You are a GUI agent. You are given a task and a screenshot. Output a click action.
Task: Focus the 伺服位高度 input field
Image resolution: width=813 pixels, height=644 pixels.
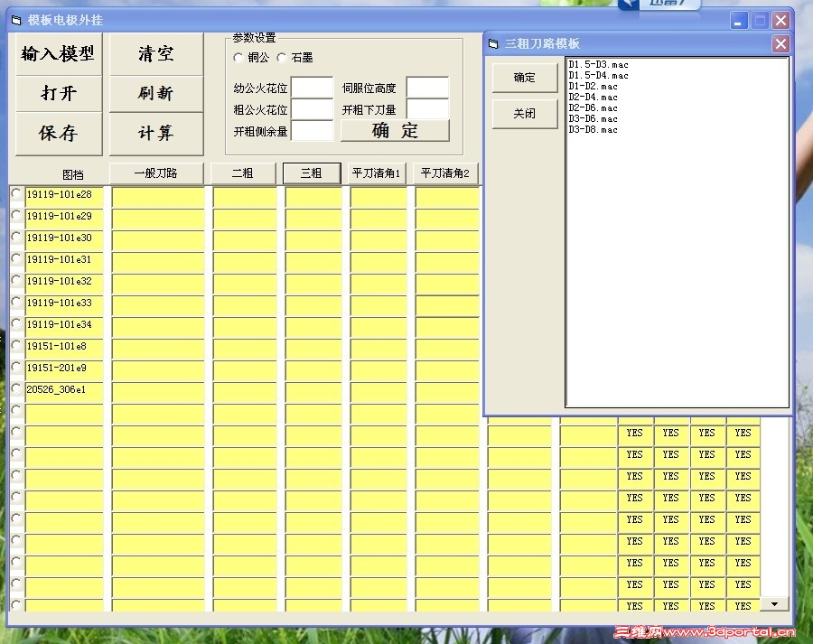click(x=428, y=88)
